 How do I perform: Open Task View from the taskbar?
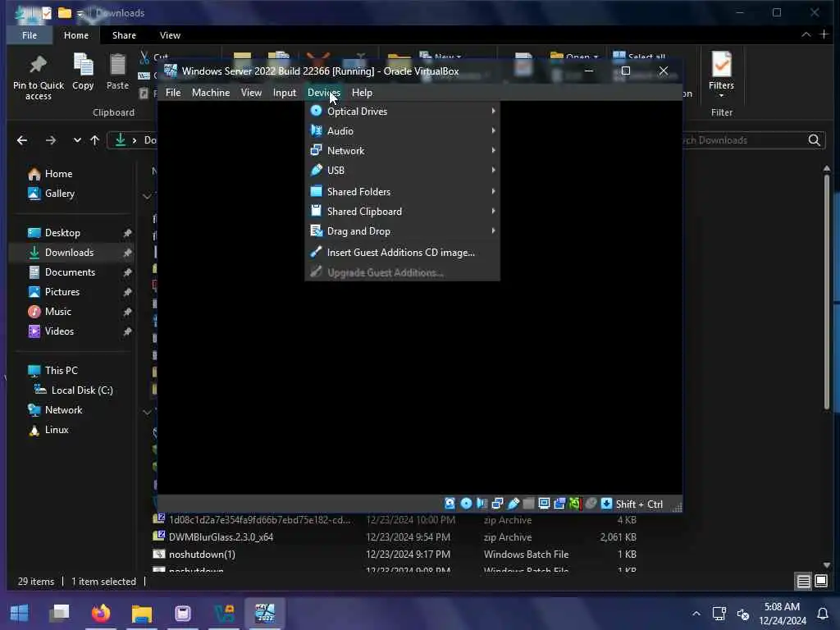click(x=59, y=613)
